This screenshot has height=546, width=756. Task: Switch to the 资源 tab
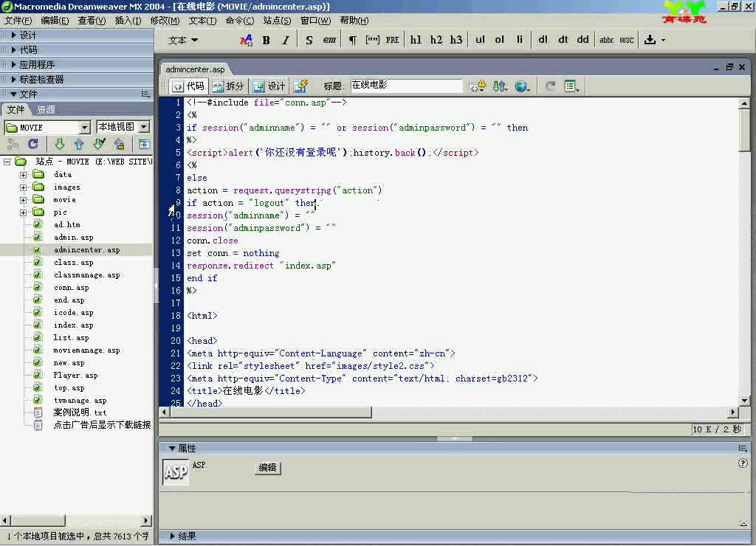pos(47,110)
